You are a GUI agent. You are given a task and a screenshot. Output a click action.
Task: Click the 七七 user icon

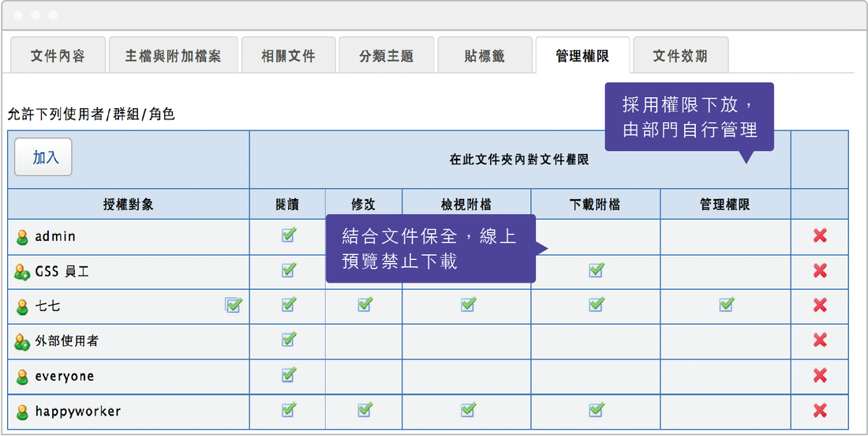pyautogui.click(x=22, y=307)
